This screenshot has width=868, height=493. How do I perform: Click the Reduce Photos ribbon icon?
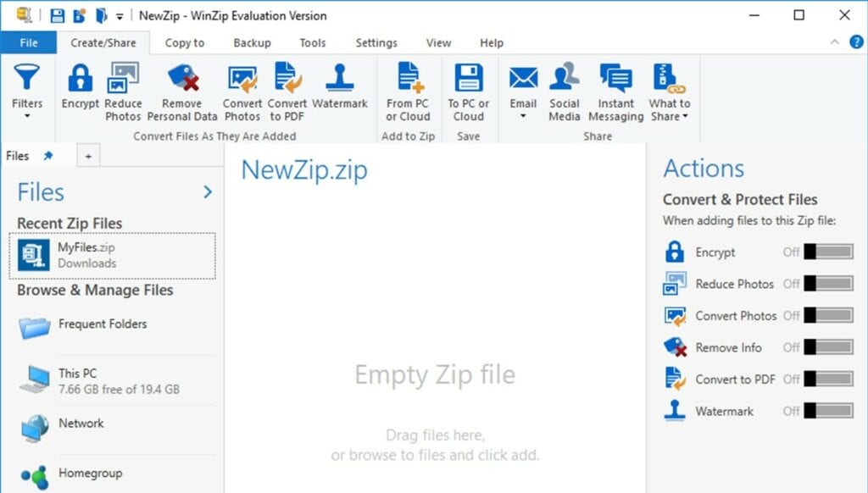click(124, 85)
